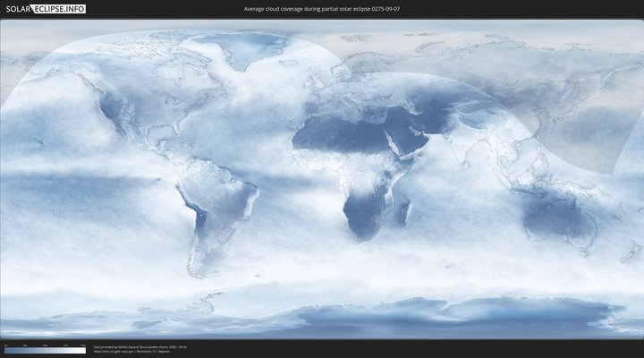Click the SOLAR-ECLIPSE.INFO logo
Image resolution: width=644 pixels, height=358 pixels.
coord(46,9)
